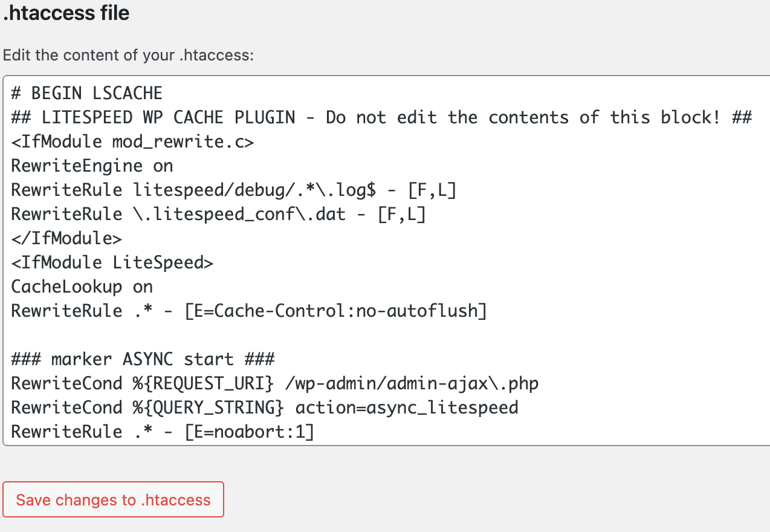Click the IfModule LiteSpeed opening tag
The image size is (770, 532).
pos(112,262)
